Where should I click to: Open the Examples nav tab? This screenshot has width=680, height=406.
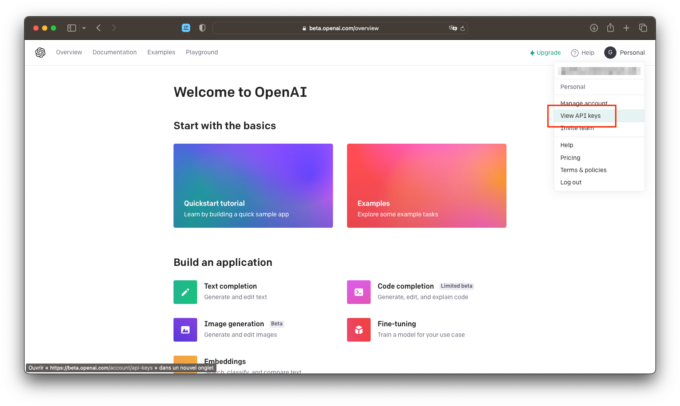coord(161,52)
